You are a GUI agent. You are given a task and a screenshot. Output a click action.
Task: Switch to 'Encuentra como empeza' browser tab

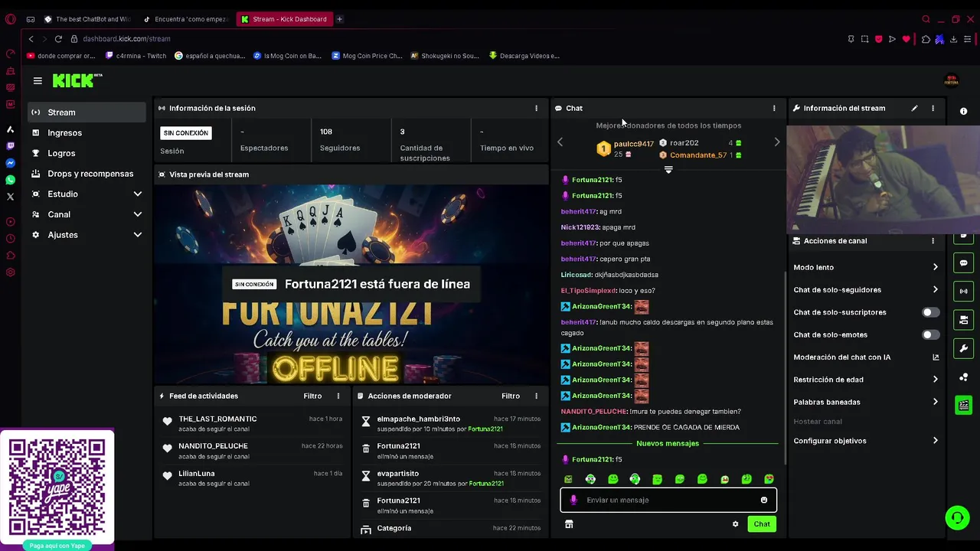pyautogui.click(x=186, y=19)
